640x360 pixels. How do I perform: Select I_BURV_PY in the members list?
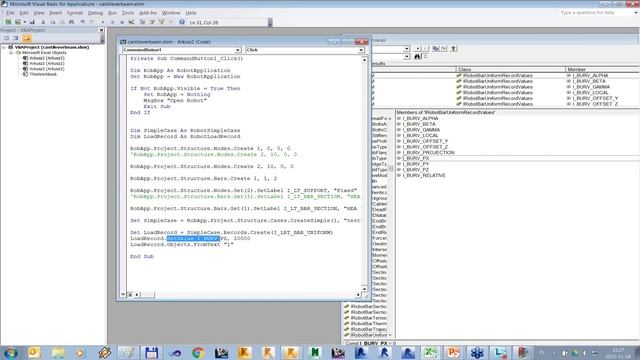416,164
